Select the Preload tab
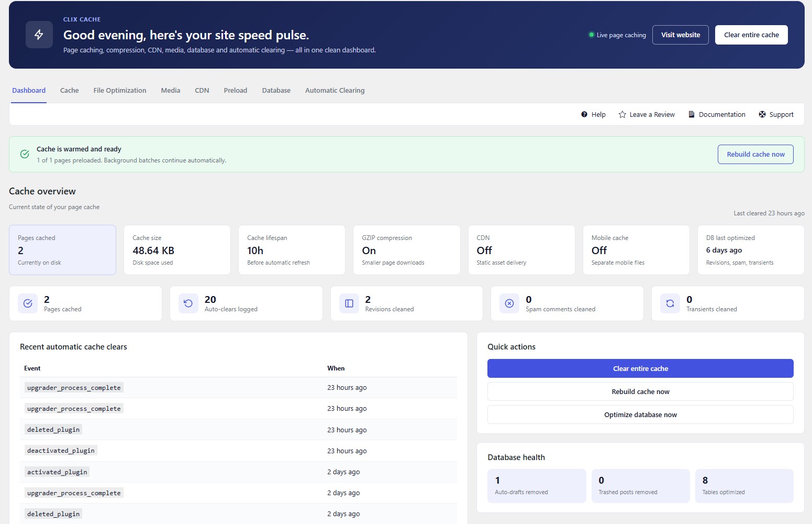The width and height of the screenshot is (812, 524). coord(236,91)
